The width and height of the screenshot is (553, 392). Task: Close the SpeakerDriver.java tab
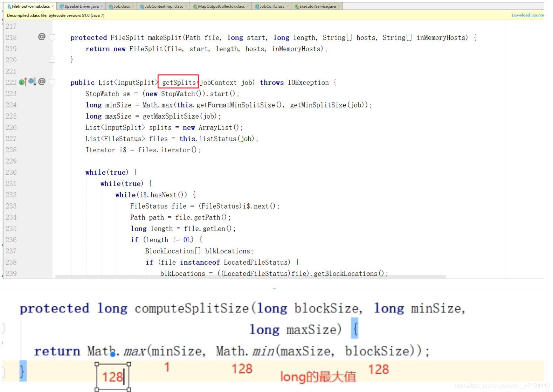pyautogui.click(x=102, y=6)
